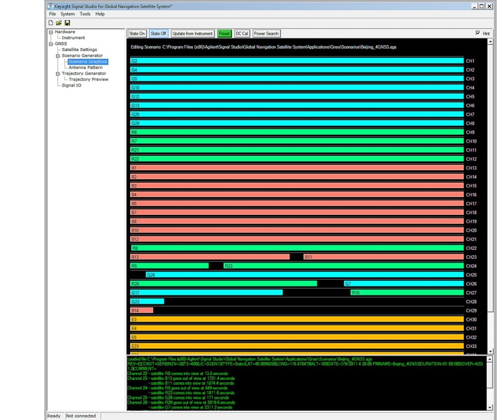
Task: Click Update from Instrument button
Action: (193, 34)
